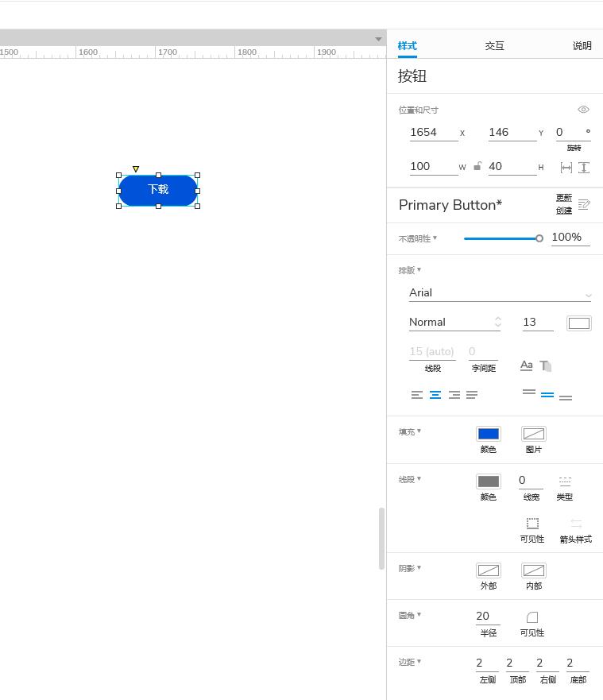This screenshot has height=700, width=603.
Task: Open the Normal font style dropdown
Action: coord(454,323)
